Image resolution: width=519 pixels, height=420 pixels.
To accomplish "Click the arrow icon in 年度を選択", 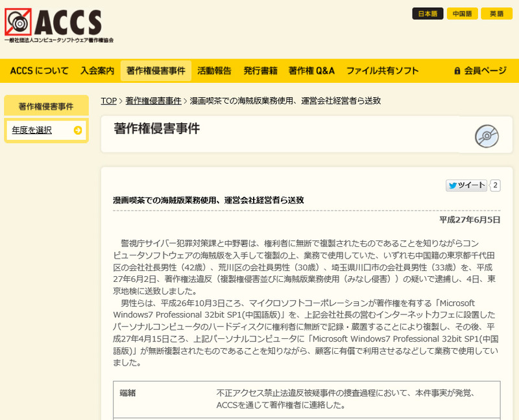I will coord(78,130).
